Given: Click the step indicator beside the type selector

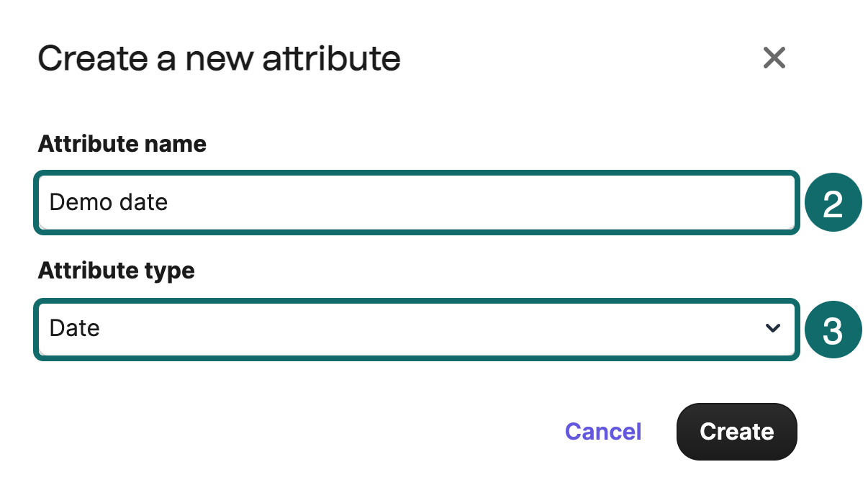Looking at the screenshot, I should pos(833,329).
